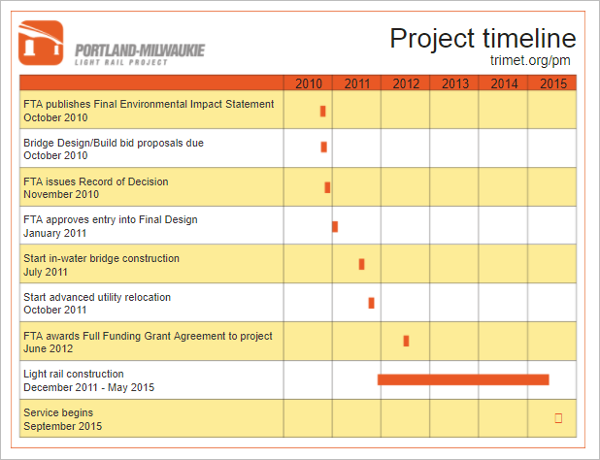Click the Project timeline title
The height and width of the screenshot is (460, 600).
point(483,38)
